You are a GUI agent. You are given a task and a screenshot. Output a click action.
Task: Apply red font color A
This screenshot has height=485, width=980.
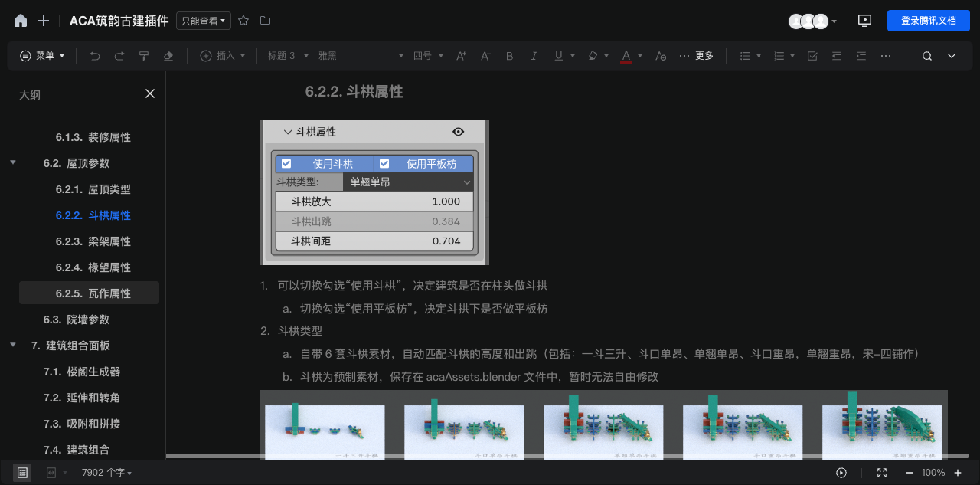[626, 56]
